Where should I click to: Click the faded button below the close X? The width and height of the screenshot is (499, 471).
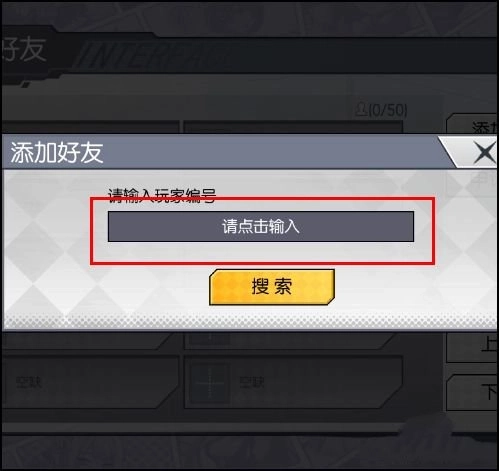point(472,183)
